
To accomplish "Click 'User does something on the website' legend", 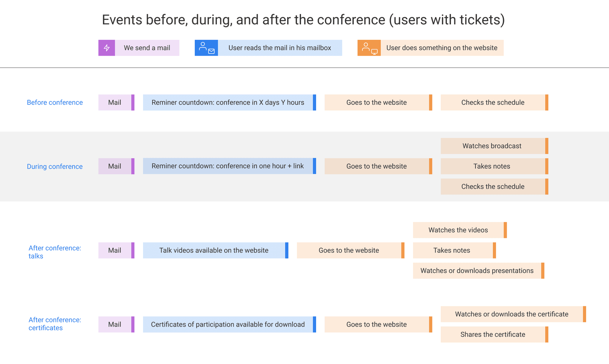I will [x=442, y=48].
